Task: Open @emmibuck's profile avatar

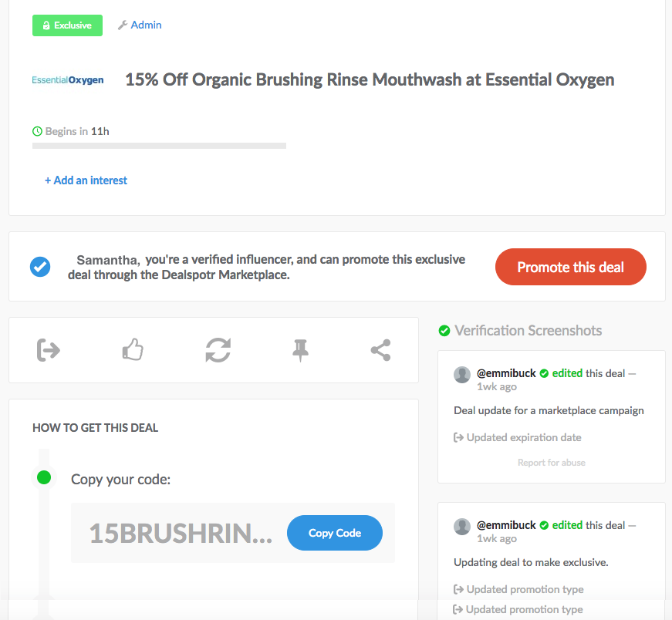Action: [461, 375]
